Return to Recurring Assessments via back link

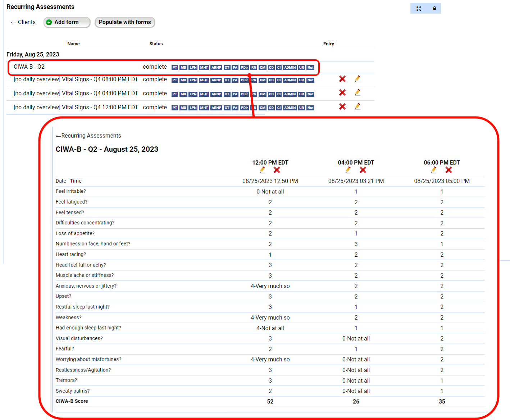(88, 136)
